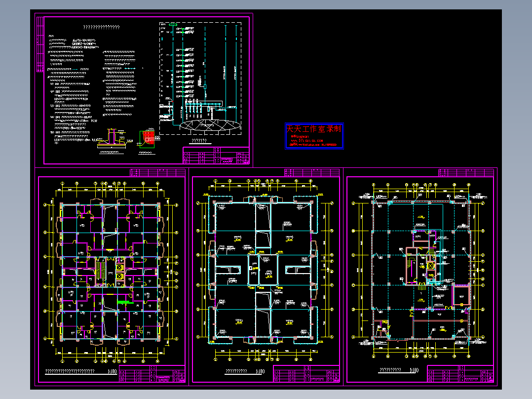Open the www URL in the watermark box

pyautogui.click(x=307, y=140)
